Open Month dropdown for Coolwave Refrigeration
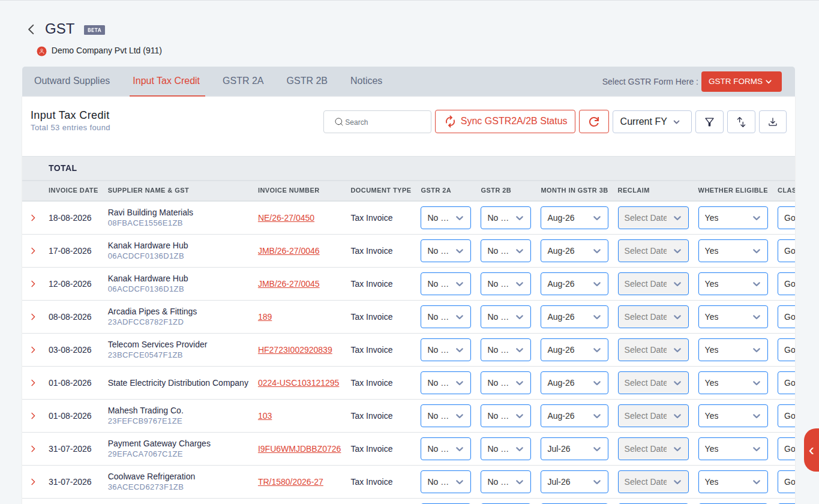This screenshot has height=504, width=819. click(x=574, y=482)
